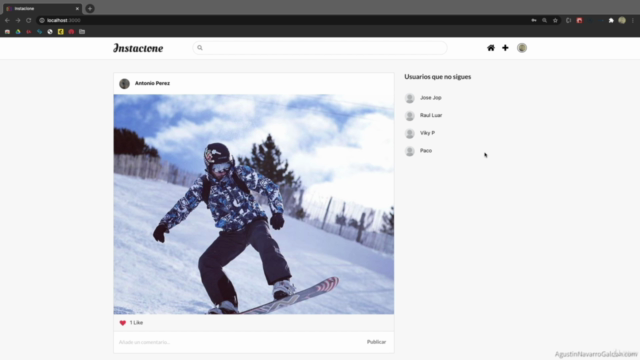The image size is (640, 360).
Task: Click the Publicar button
Action: tap(376, 342)
